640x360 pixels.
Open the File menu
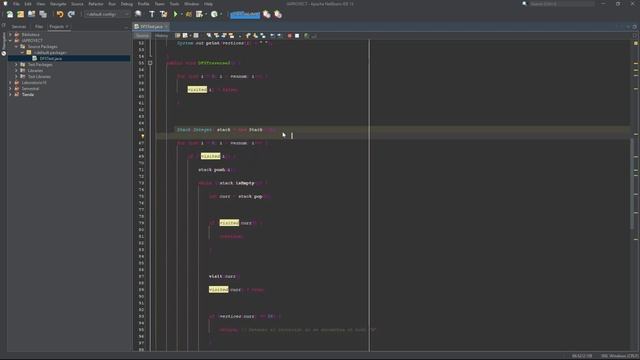[x=16, y=4]
